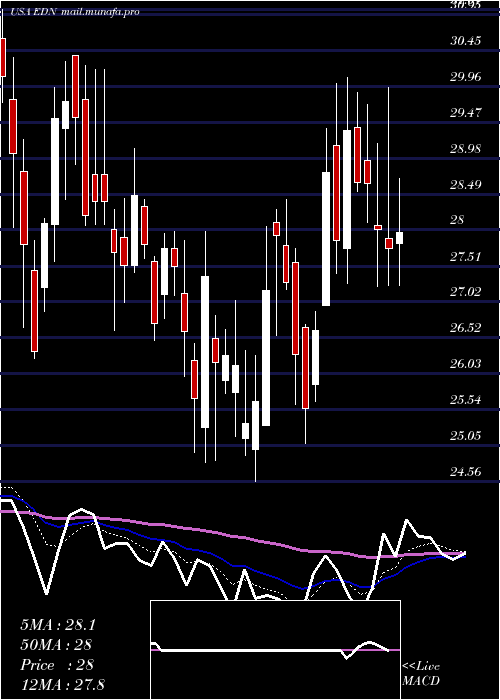
Task: Click the 28.98 price axis label
Action: coord(466,149)
